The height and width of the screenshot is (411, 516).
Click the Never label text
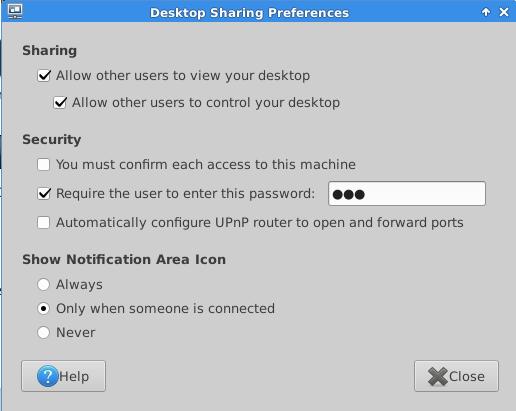76,332
